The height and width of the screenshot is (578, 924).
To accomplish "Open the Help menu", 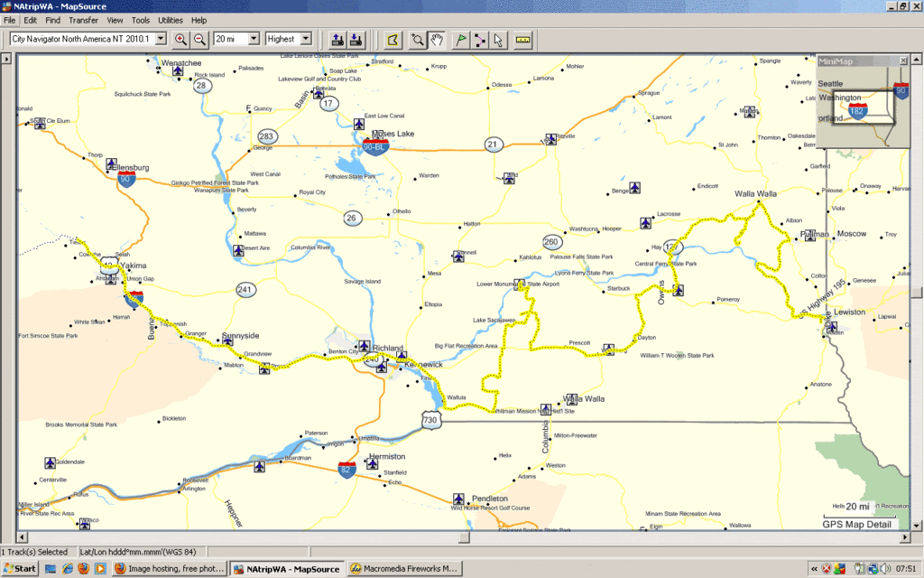I will pyautogui.click(x=199, y=20).
